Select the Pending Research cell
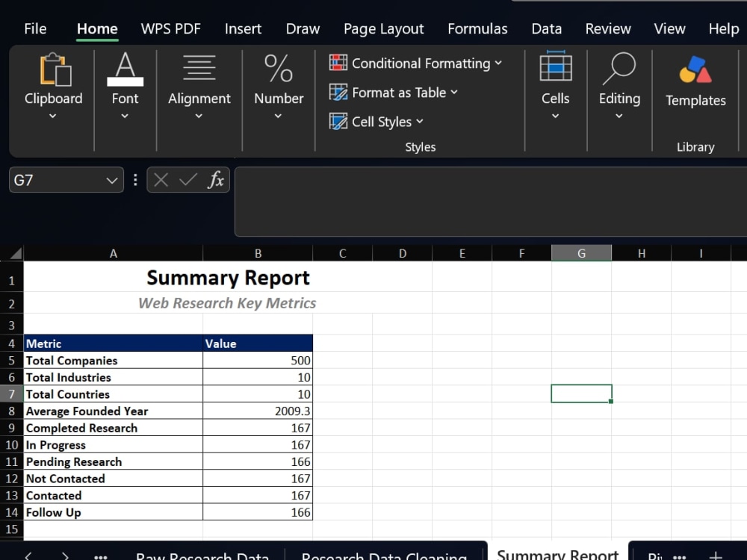The width and height of the screenshot is (747, 560). point(114,461)
